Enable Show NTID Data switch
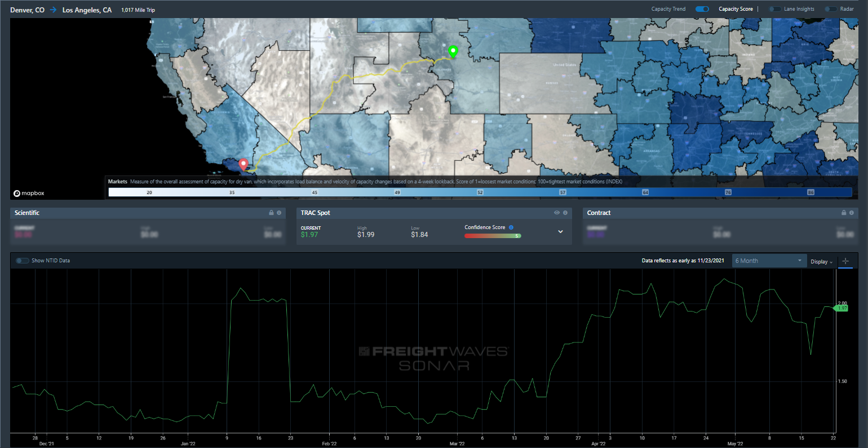The height and width of the screenshot is (448, 868). point(23,261)
